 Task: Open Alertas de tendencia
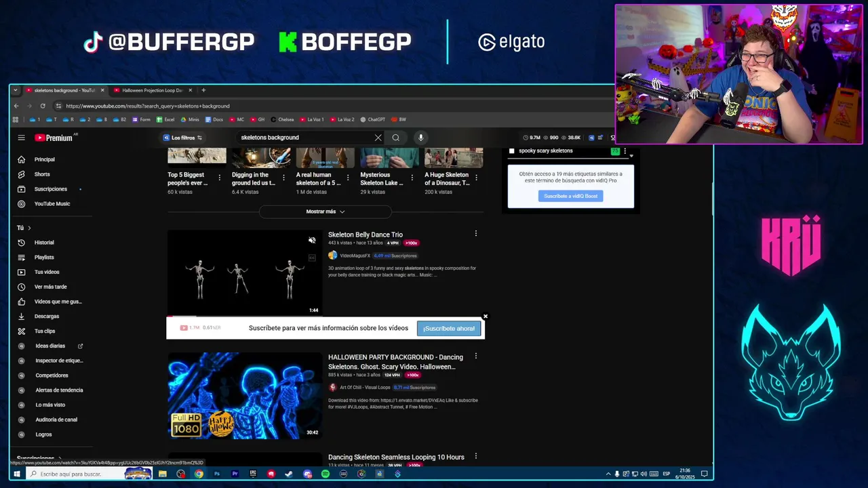(x=59, y=390)
